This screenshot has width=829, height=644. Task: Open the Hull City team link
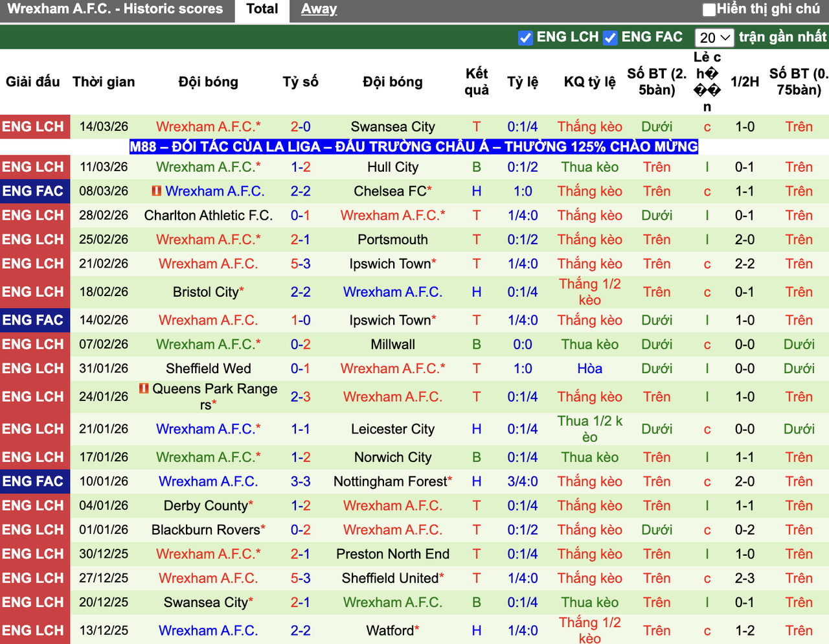(393, 167)
